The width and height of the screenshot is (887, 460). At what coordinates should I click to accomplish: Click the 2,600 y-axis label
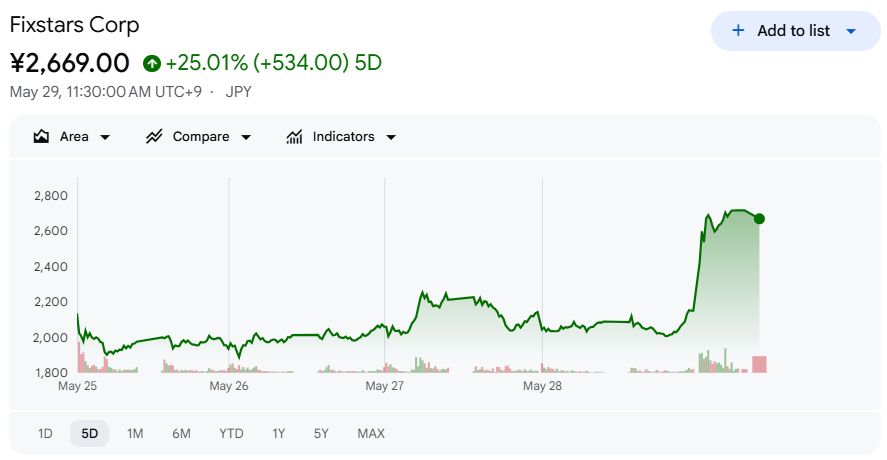coord(51,231)
